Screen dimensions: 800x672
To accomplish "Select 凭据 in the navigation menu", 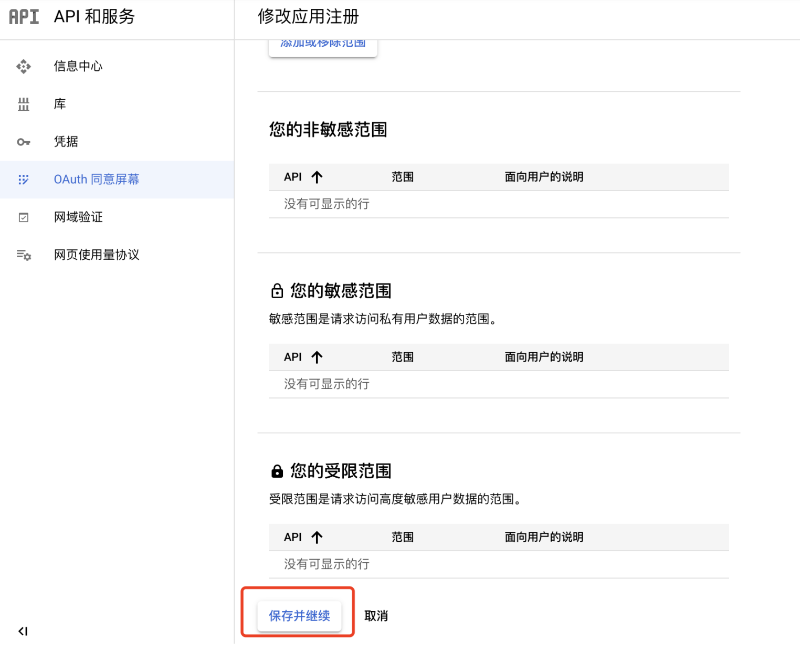I will (x=65, y=142).
